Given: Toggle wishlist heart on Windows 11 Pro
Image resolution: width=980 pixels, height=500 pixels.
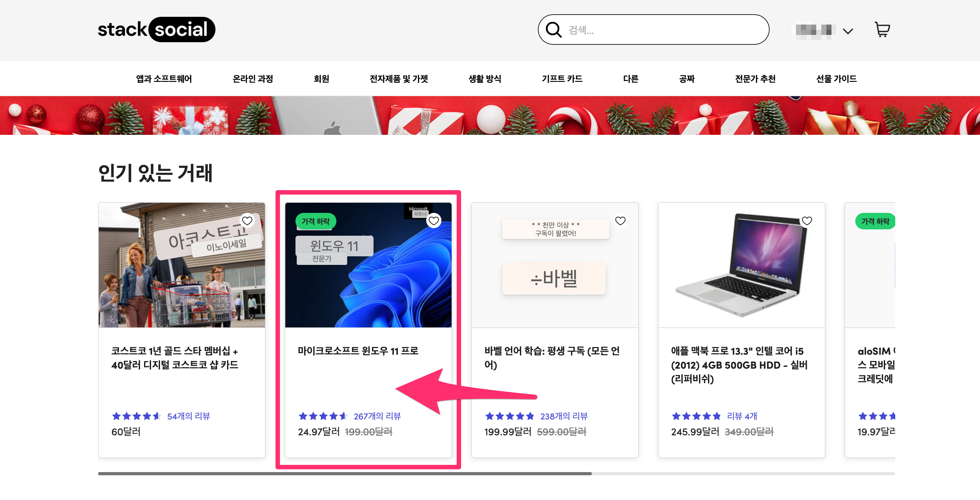Looking at the screenshot, I should click(x=434, y=220).
